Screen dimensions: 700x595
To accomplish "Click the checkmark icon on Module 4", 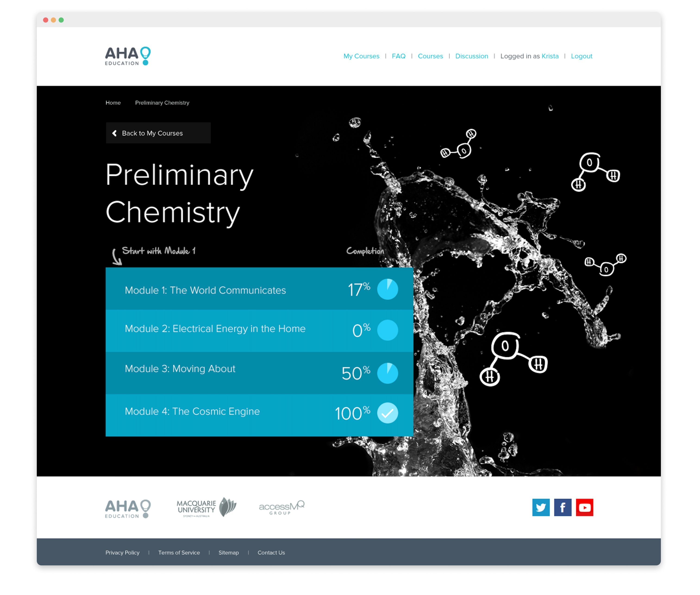I will pos(387,412).
